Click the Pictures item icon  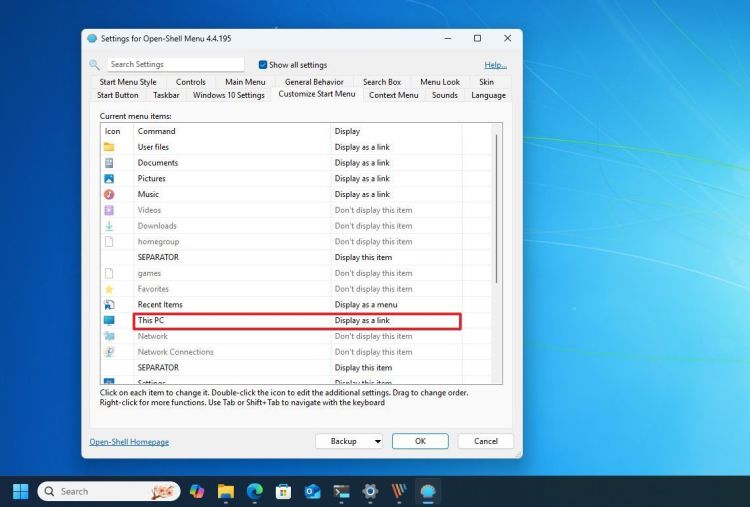tap(110, 179)
